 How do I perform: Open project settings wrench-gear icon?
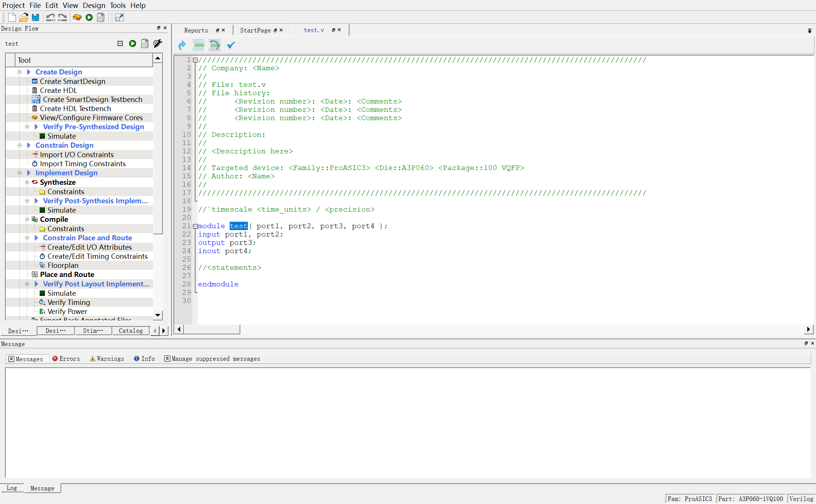tap(158, 43)
